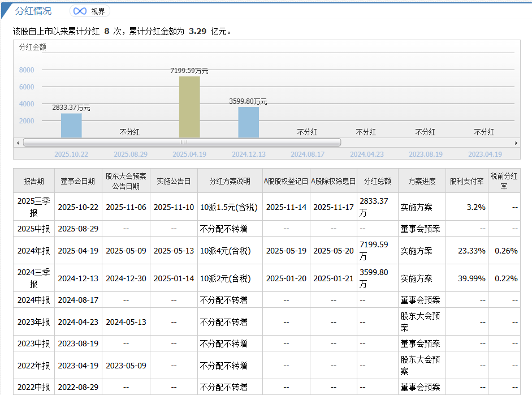Select the 2022年报 report period cell
Image resolution: width=532 pixels, height=395 pixels.
point(34,366)
